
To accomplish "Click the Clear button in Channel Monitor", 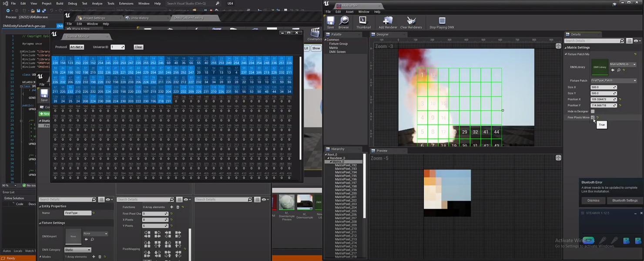I will [138, 47].
